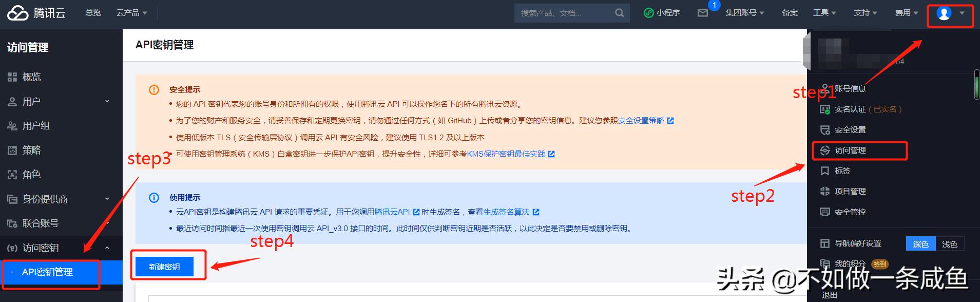
Task: Click the 用户 person icon in sidebar
Action: pyautogui.click(x=12, y=102)
